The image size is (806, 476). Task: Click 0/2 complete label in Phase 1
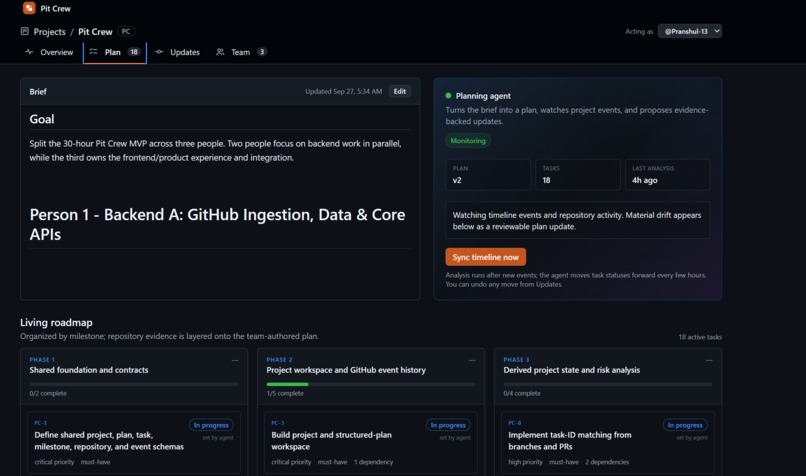48,393
